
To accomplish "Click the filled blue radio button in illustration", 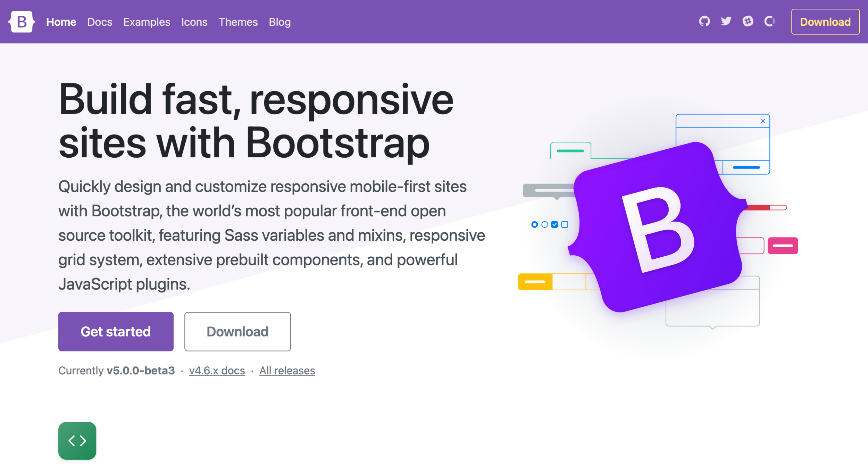I will point(535,225).
